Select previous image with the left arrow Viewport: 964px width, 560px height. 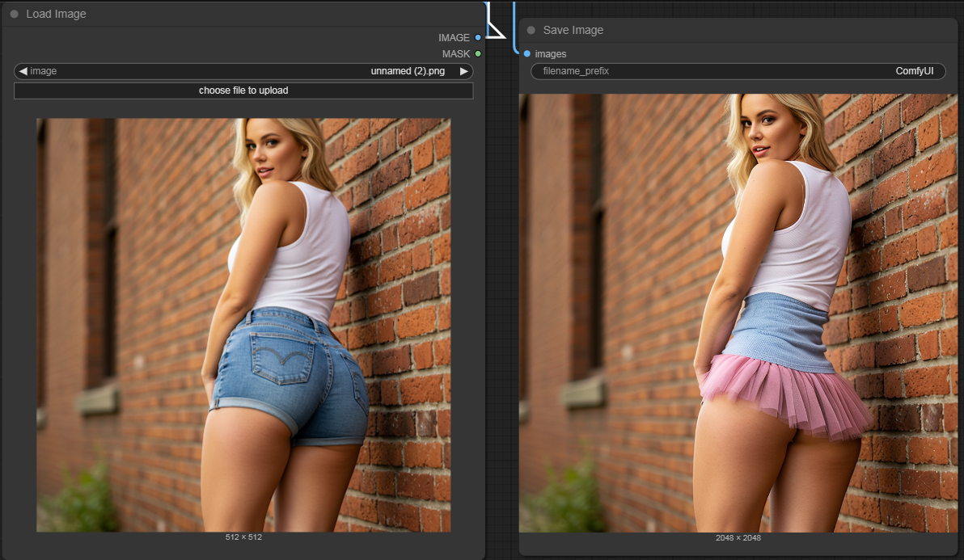point(23,71)
